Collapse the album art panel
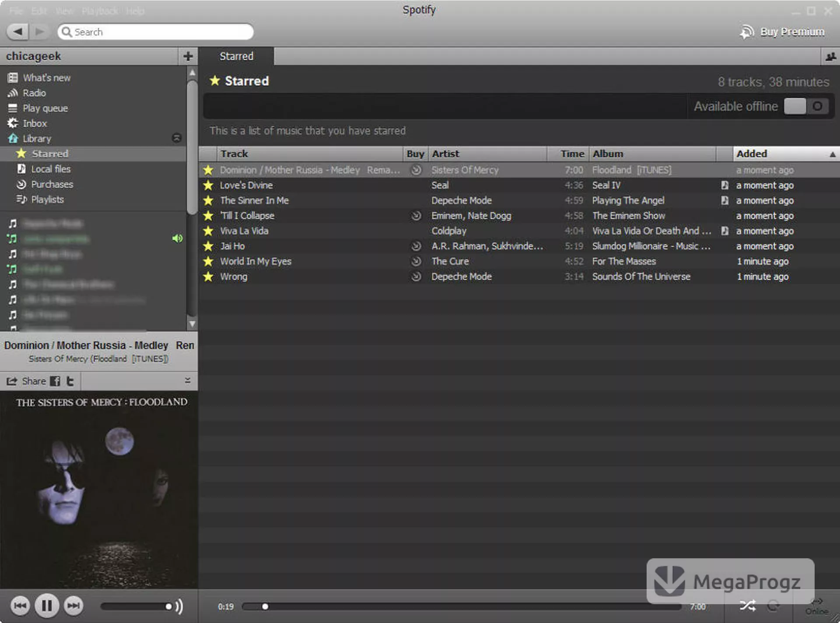This screenshot has height=623, width=840. [x=188, y=381]
